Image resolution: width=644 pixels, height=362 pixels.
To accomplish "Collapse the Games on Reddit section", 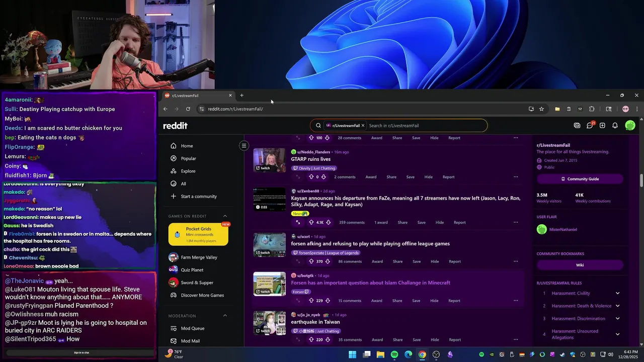I will [x=225, y=216].
